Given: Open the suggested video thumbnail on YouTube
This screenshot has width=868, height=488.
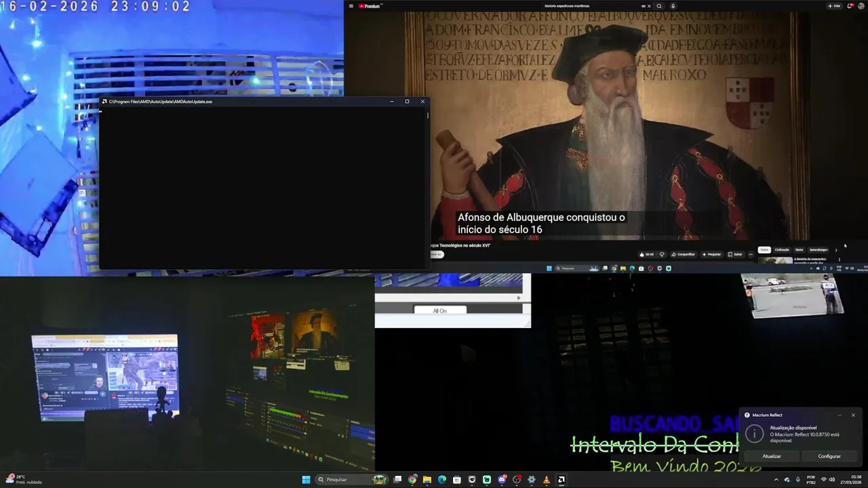Looking at the screenshot, I should 775,260.
